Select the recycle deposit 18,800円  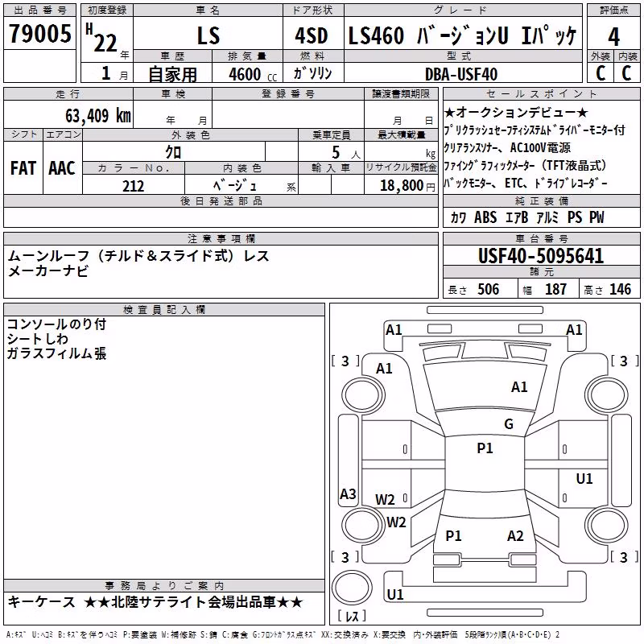point(407,186)
